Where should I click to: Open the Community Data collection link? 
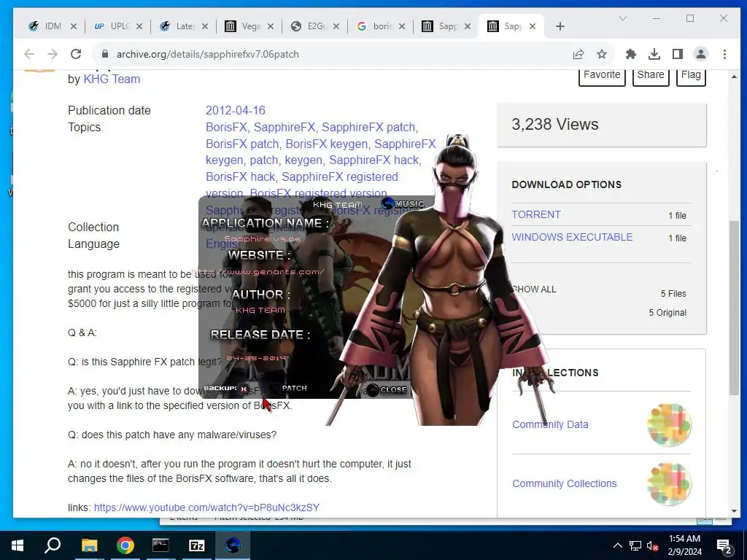point(550,425)
